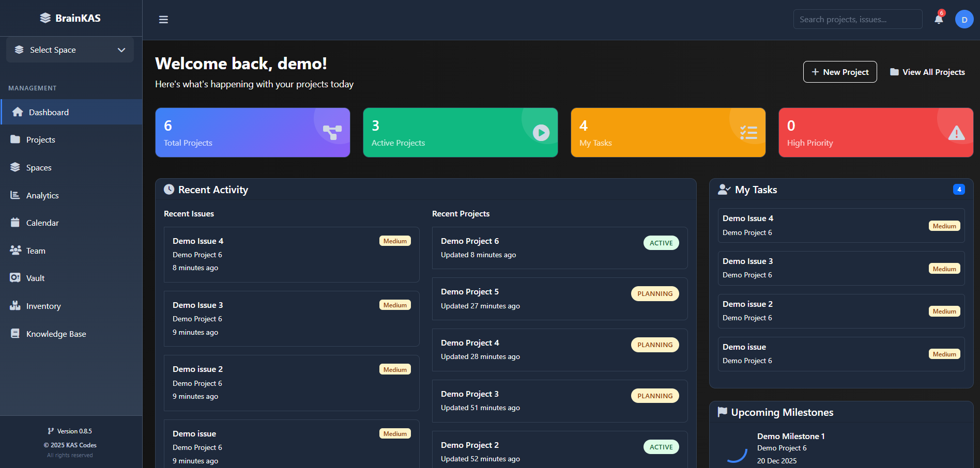Open View All Projects
This screenshot has width=980, height=468.
(x=927, y=72)
